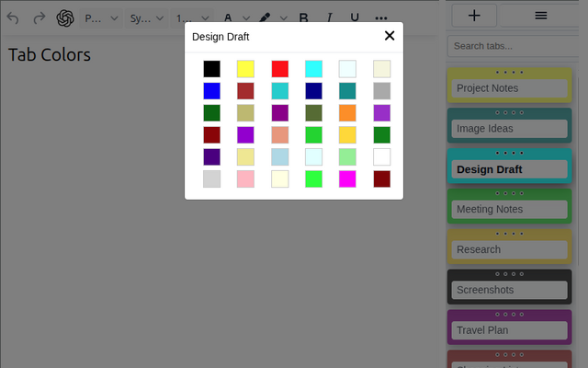588x368 pixels.
Task: Click drag handle dots on Screenshots
Action: point(509,274)
